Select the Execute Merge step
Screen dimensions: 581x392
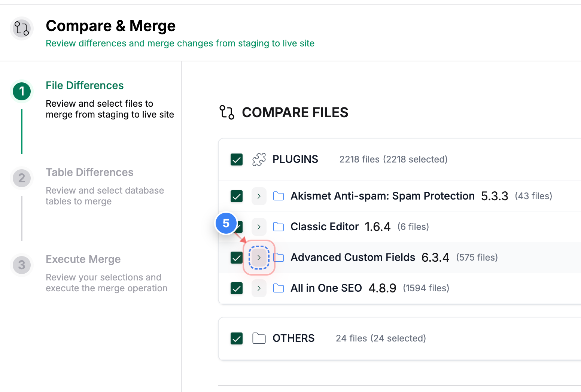[x=83, y=259]
